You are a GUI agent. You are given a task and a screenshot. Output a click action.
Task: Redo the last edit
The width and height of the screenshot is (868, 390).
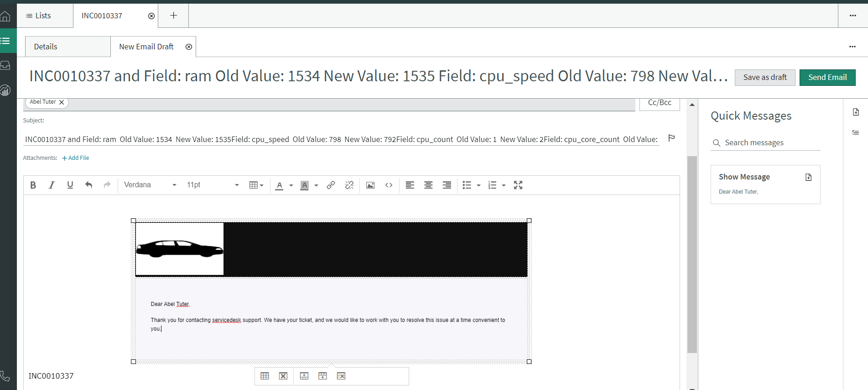[x=107, y=185]
